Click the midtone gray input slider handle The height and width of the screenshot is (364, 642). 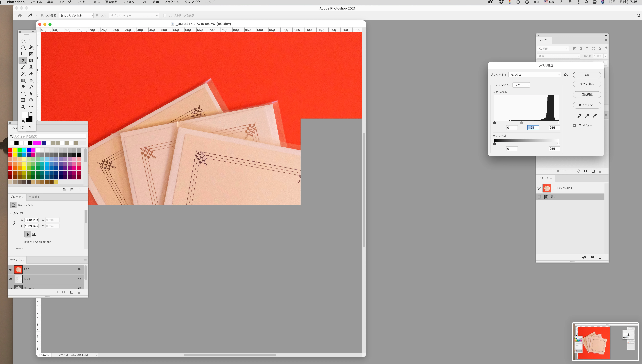521,122
